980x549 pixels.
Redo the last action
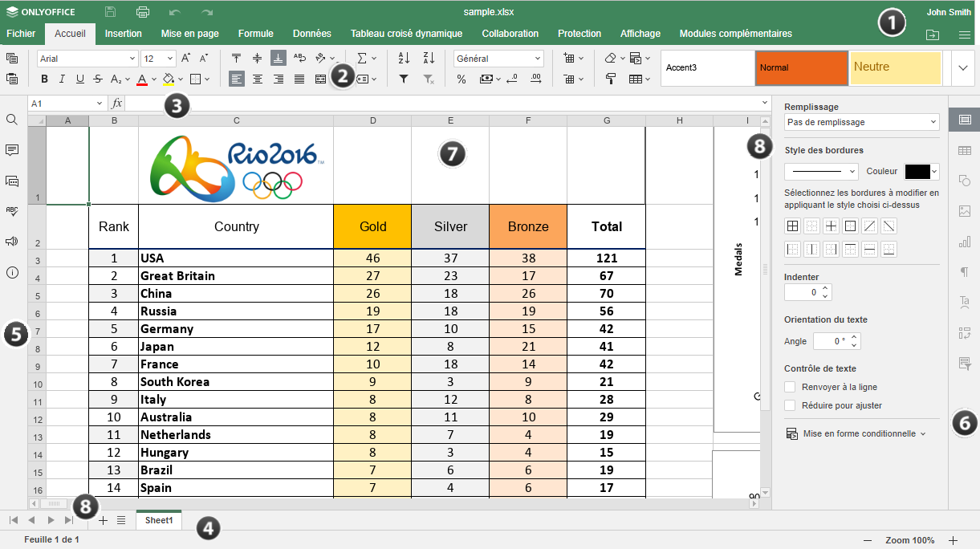207,12
